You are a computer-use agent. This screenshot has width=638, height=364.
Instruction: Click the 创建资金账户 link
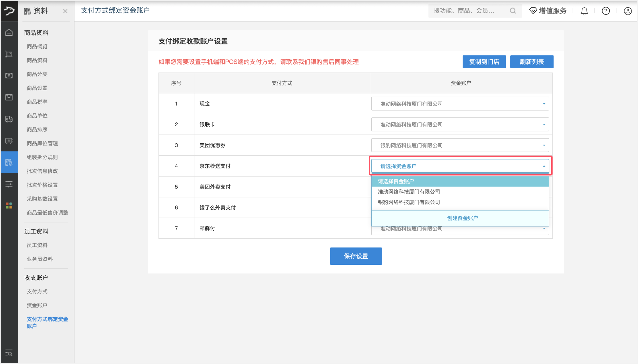(x=462, y=217)
